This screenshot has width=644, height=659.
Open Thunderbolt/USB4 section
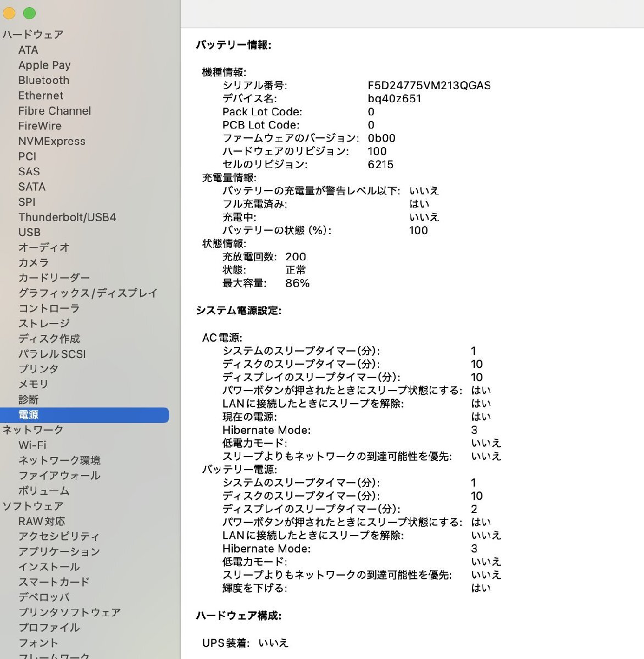click(x=67, y=217)
